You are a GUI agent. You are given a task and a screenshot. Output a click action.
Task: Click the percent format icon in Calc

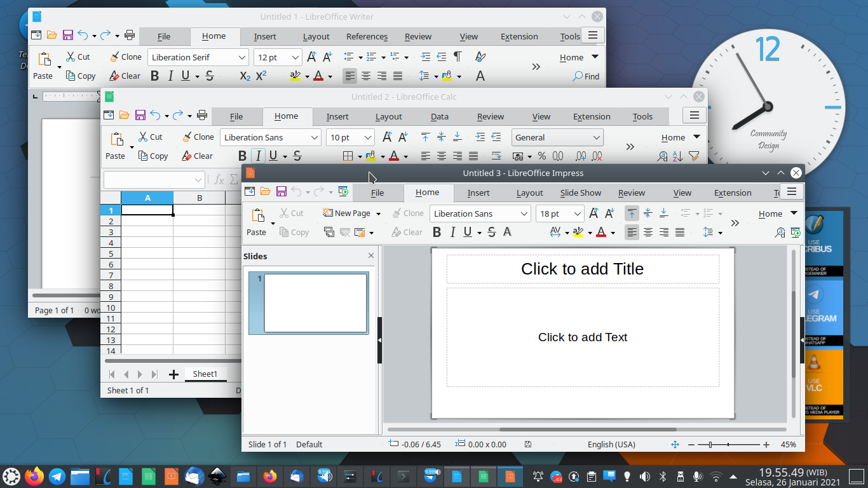pyautogui.click(x=542, y=156)
